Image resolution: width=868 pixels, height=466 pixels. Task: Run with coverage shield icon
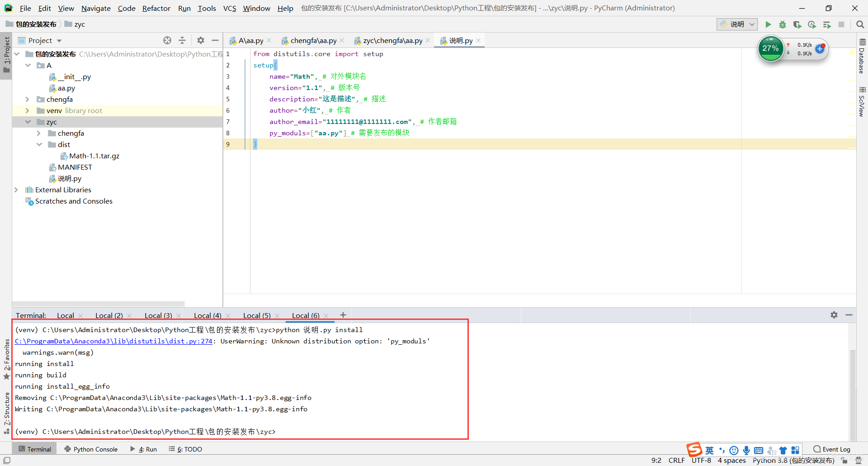coord(797,24)
